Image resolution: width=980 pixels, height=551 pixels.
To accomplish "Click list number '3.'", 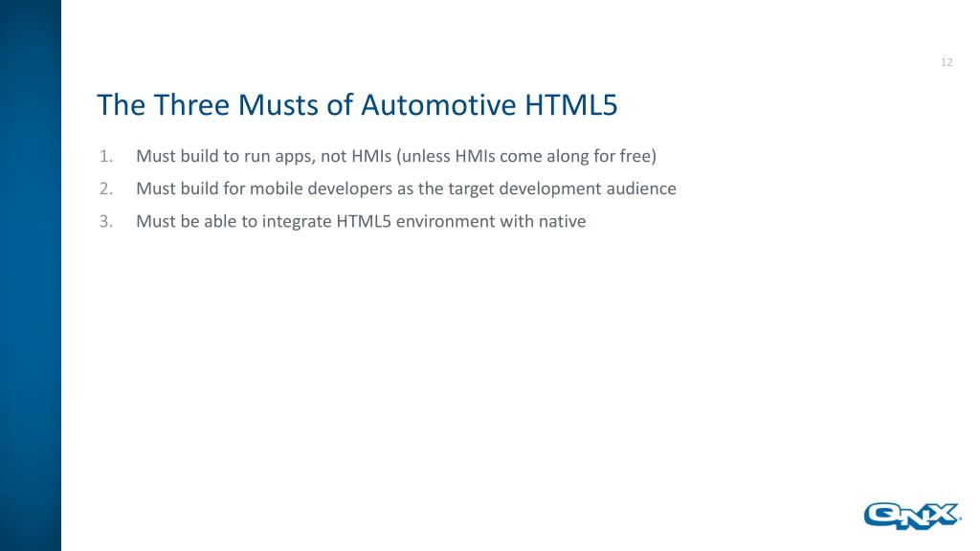I will [x=106, y=222].
